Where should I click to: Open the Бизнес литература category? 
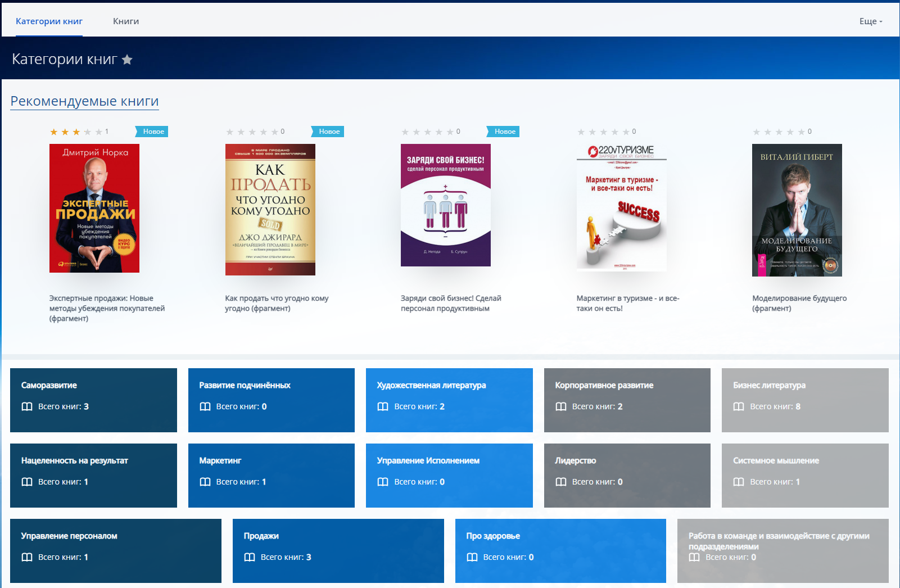(805, 400)
